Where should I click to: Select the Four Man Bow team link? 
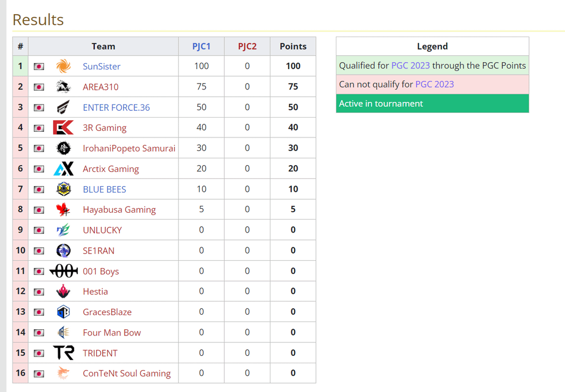pyautogui.click(x=111, y=332)
